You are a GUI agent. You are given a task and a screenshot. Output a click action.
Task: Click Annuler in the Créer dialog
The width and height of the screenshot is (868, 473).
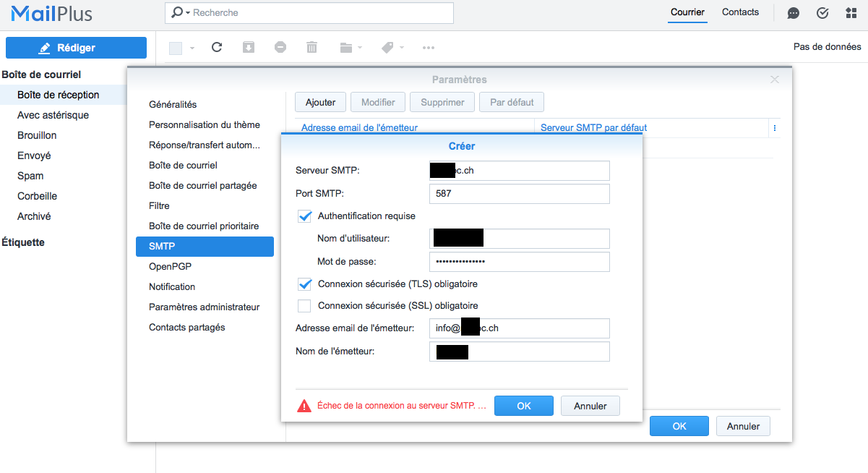pyautogui.click(x=590, y=406)
